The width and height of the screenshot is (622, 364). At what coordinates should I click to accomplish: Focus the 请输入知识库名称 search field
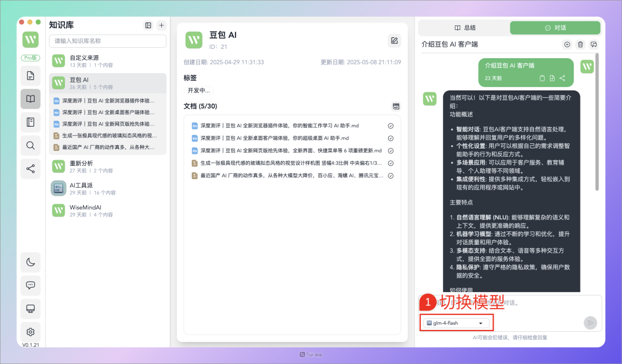tap(108, 41)
